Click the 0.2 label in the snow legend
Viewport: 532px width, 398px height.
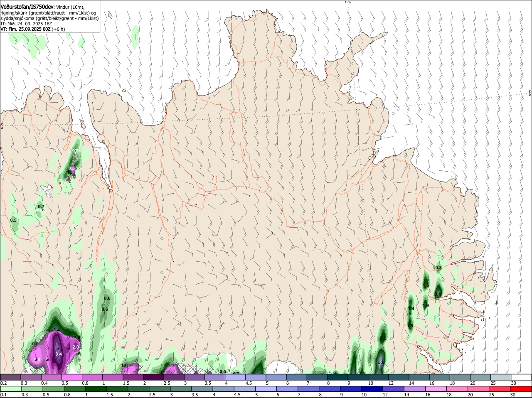(3, 383)
